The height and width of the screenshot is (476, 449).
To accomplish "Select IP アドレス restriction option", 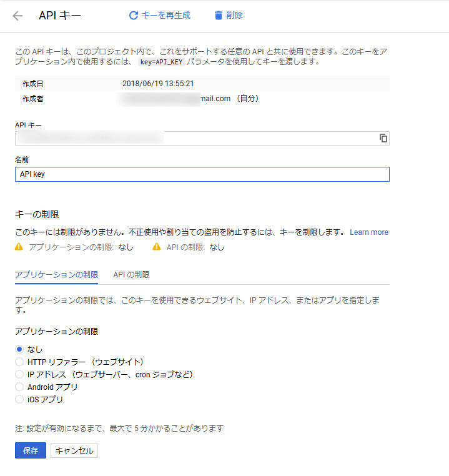I will point(19,374).
